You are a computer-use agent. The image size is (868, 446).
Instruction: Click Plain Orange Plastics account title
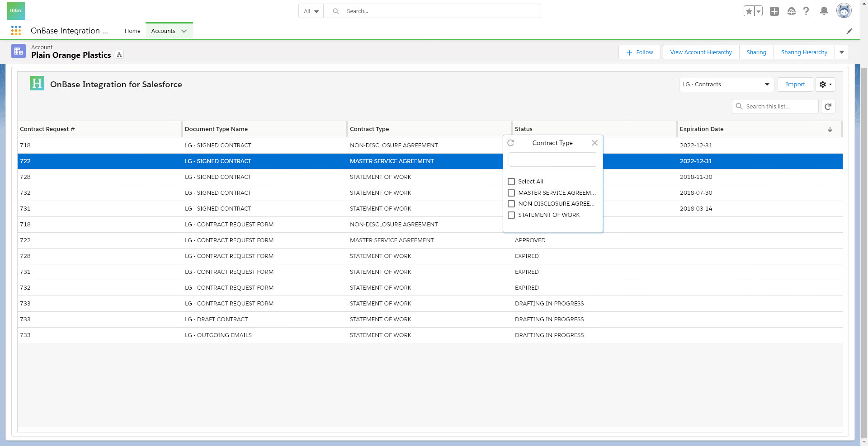click(x=71, y=55)
